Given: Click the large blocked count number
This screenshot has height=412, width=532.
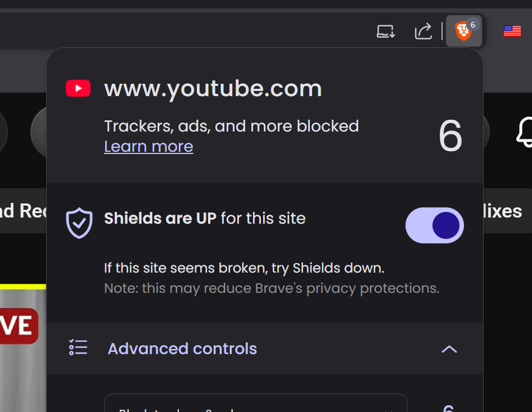Looking at the screenshot, I should click(450, 137).
